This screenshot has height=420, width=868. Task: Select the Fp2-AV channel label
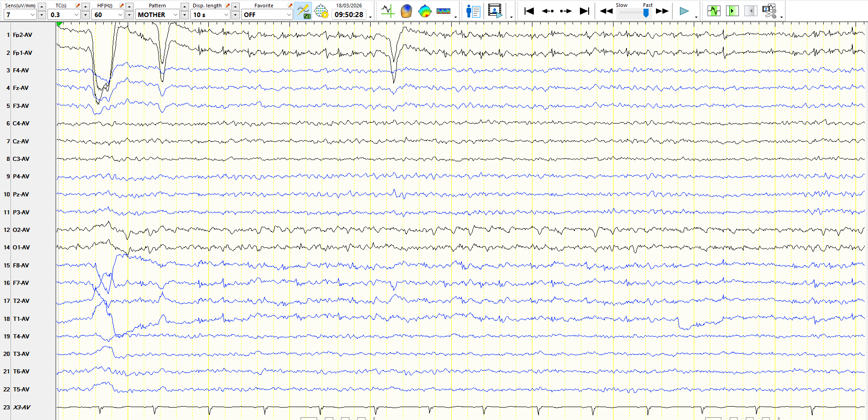23,35
